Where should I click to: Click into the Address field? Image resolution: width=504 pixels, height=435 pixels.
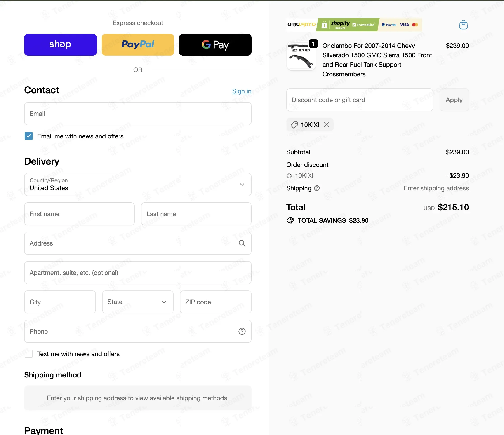tap(138, 243)
